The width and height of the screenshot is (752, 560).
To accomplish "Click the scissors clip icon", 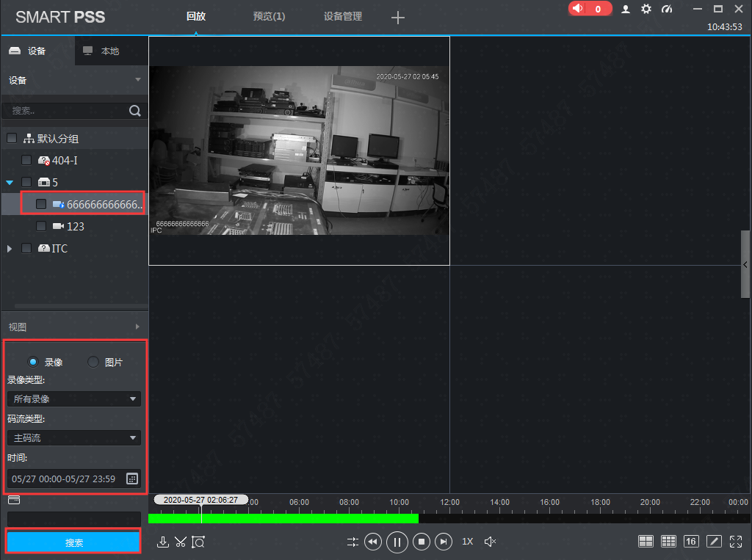I will click(x=181, y=542).
